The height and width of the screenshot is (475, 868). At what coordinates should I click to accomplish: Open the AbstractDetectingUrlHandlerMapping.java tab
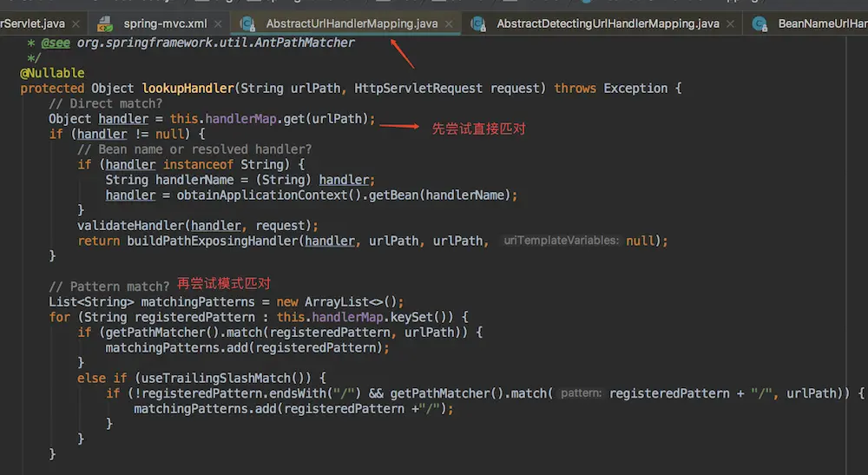[x=608, y=23]
